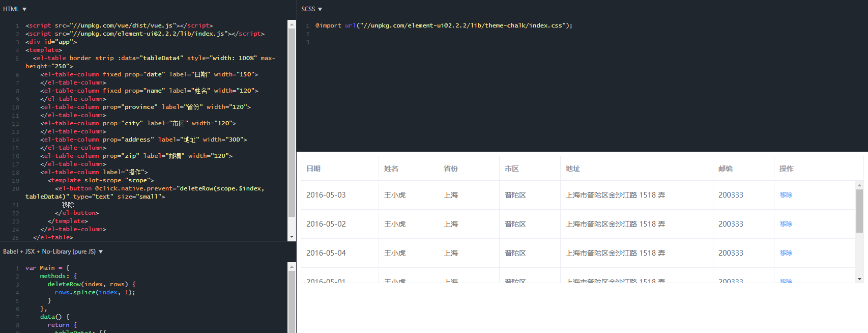Image resolution: width=868 pixels, height=333 pixels.
Task: Click 移除 in the 2016-05-02 row
Action: 786,224
